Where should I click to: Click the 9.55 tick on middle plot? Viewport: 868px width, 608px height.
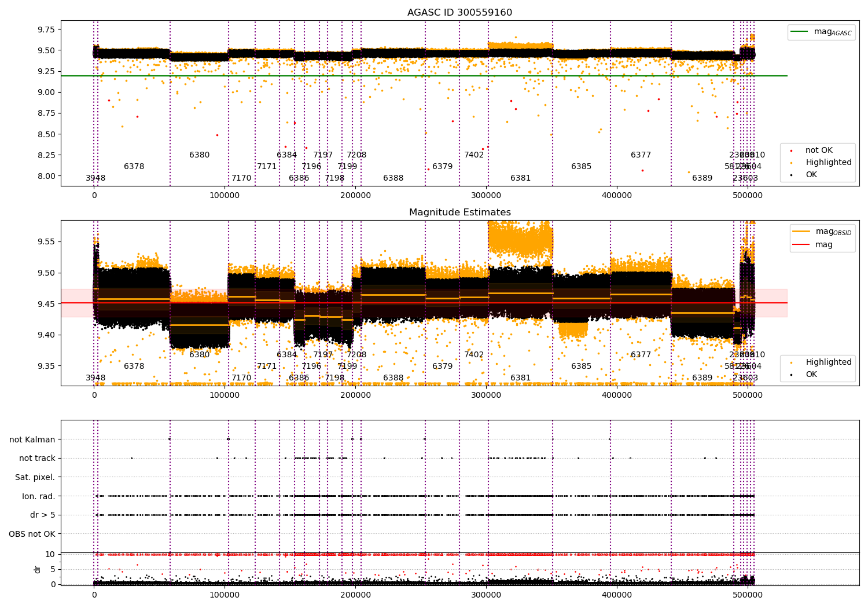(46, 241)
